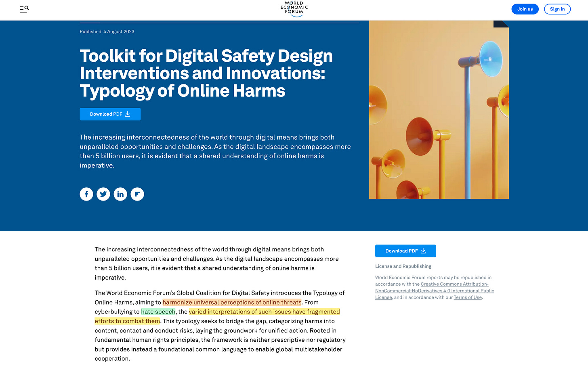This screenshot has width=588, height=366.
Task: Click the World Economic Forum logo
Action: pos(294,9)
